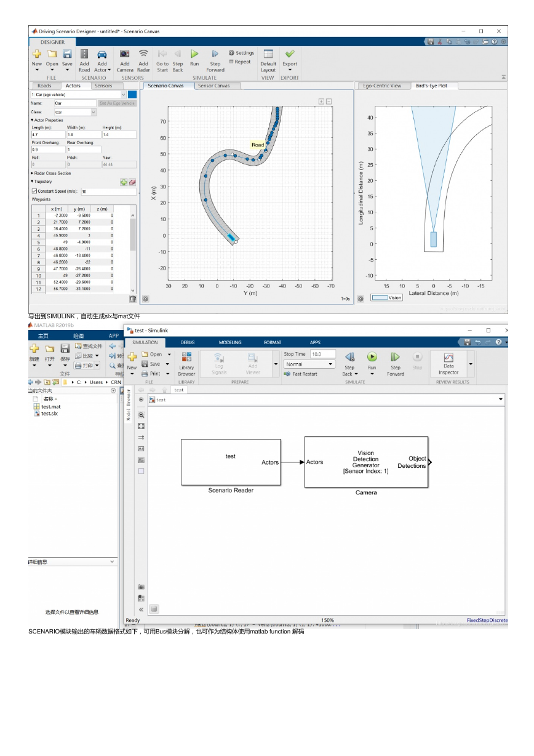
Task: Toggle the Vision legend entry
Action: (387, 298)
